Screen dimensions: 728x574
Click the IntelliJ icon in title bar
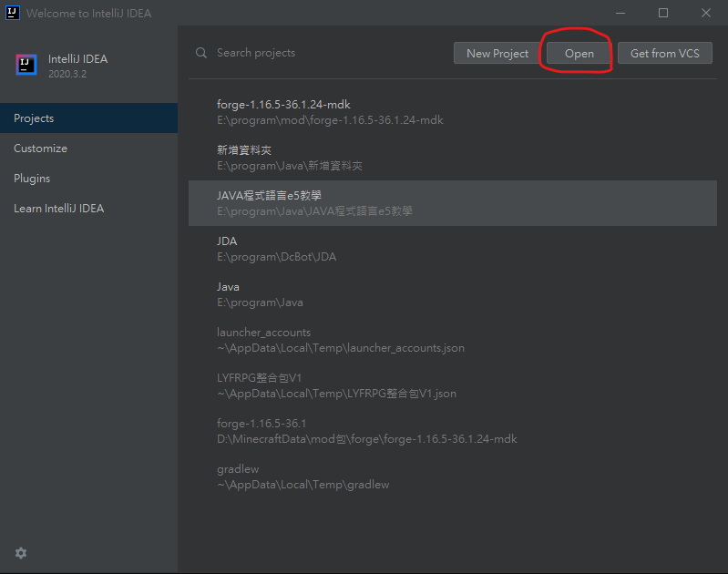click(x=13, y=13)
